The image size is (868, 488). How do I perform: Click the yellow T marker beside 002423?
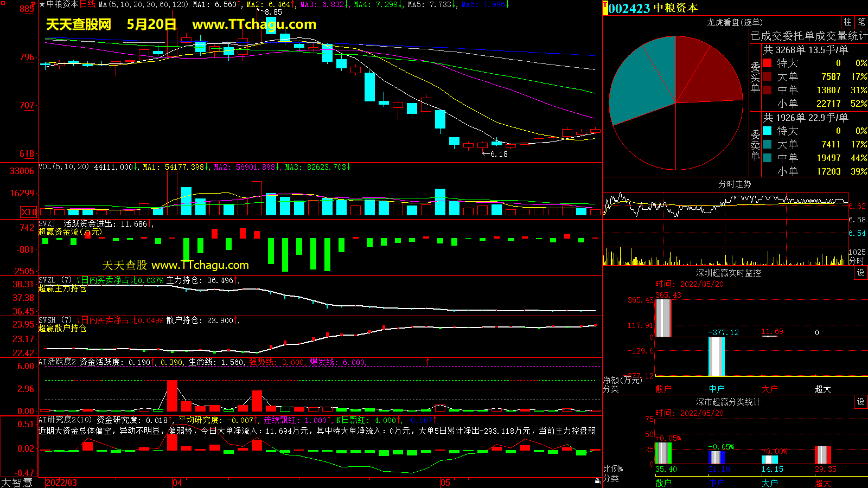click(x=605, y=8)
